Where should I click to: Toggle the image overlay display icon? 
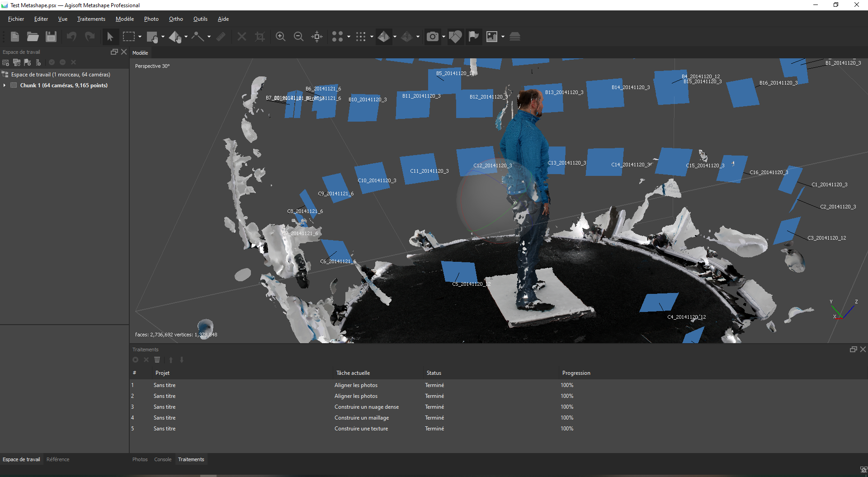pyautogui.click(x=492, y=37)
